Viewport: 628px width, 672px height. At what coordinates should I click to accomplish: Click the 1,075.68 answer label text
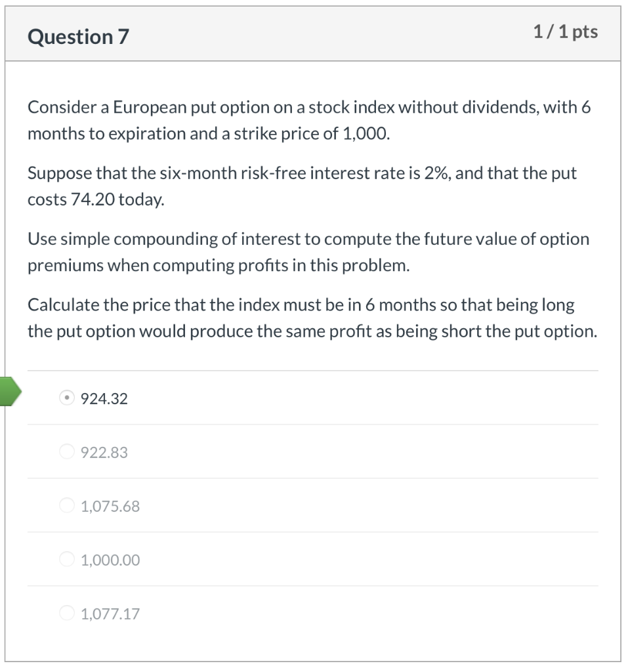(110, 506)
